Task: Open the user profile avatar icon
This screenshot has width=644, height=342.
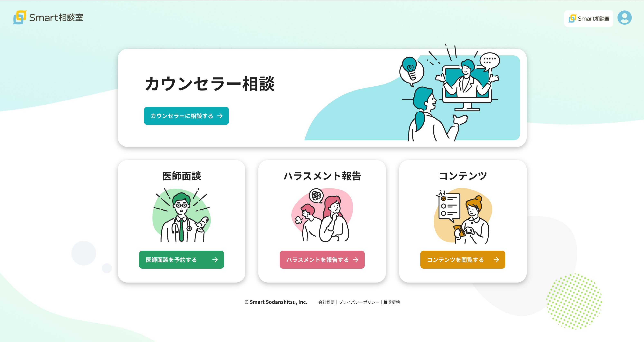Action: click(x=624, y=18)
